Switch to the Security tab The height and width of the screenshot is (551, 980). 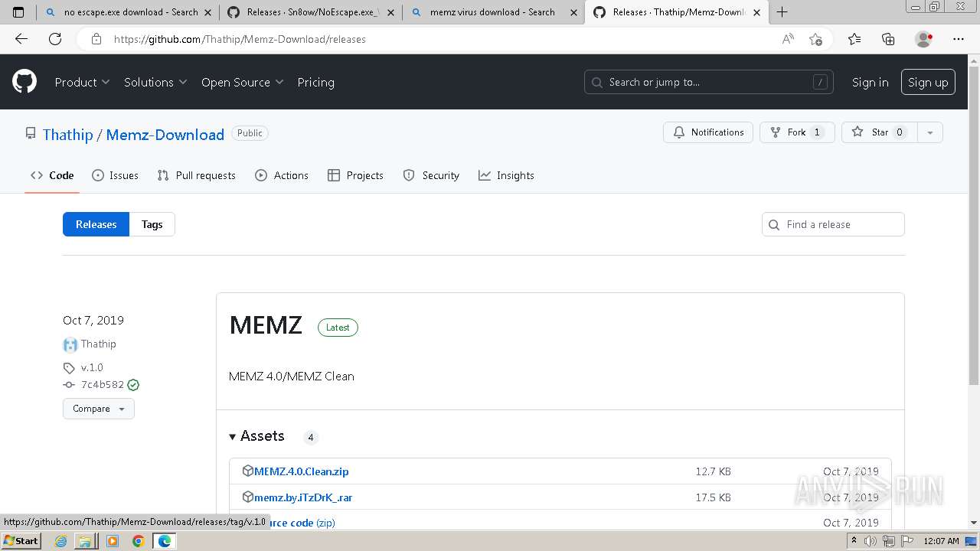pyautogui.click(x=431, y=175)
